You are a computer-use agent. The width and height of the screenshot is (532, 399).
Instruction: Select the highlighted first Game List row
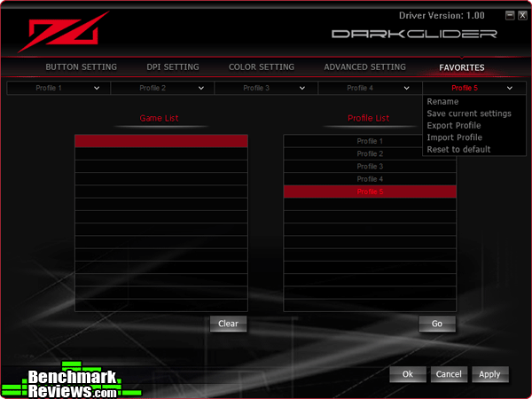161,141
